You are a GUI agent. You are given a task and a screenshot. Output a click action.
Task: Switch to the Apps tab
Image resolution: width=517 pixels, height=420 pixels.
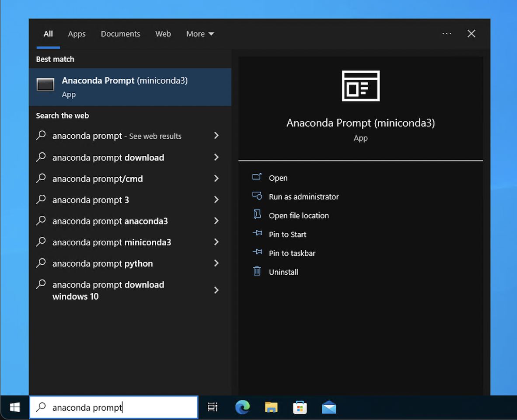(x=77, y=34)
